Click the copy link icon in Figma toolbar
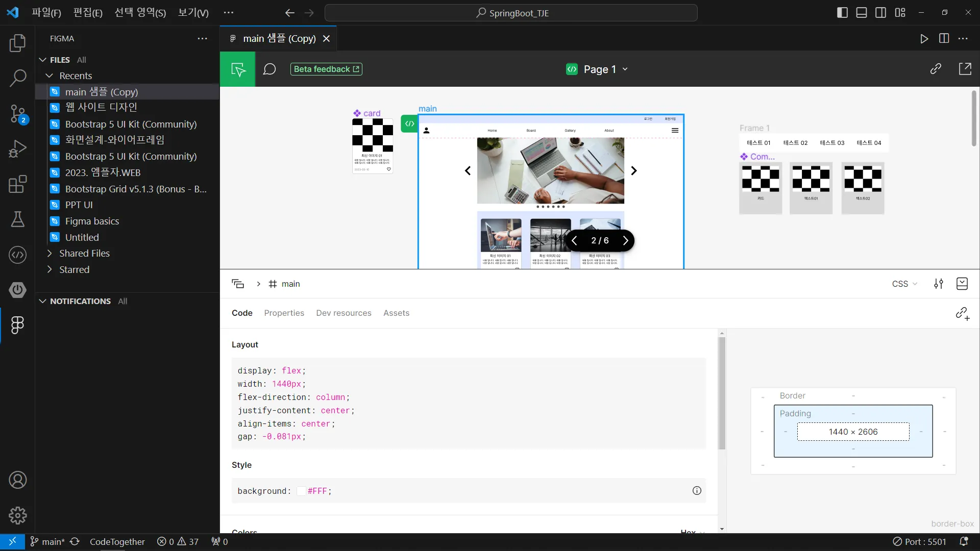This screenshot has height=551, width=980. coord(936,69)
